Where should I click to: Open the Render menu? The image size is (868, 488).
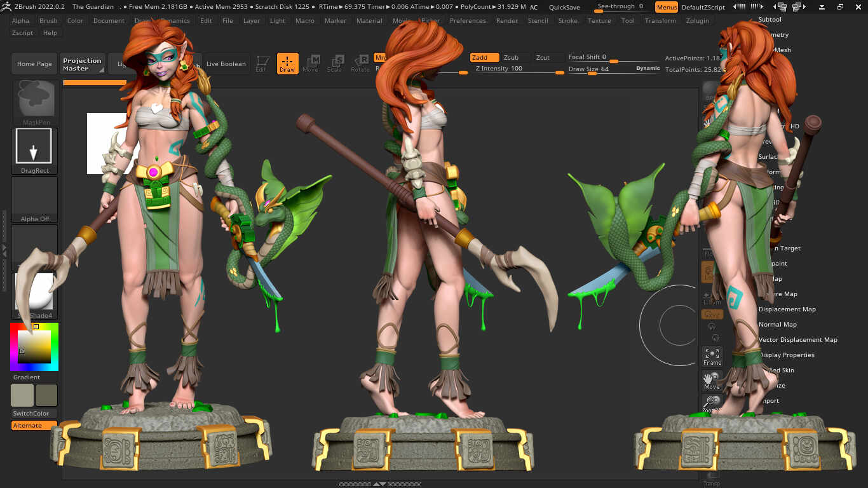tap(507, 20)
